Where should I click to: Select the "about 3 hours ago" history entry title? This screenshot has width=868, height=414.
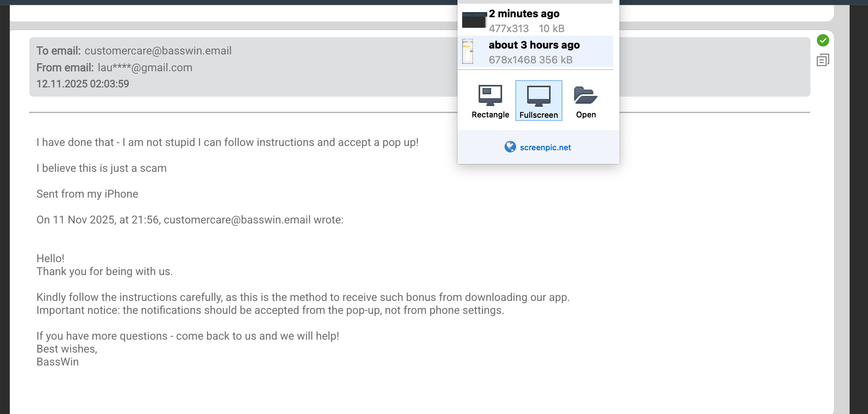click(534, 45)
